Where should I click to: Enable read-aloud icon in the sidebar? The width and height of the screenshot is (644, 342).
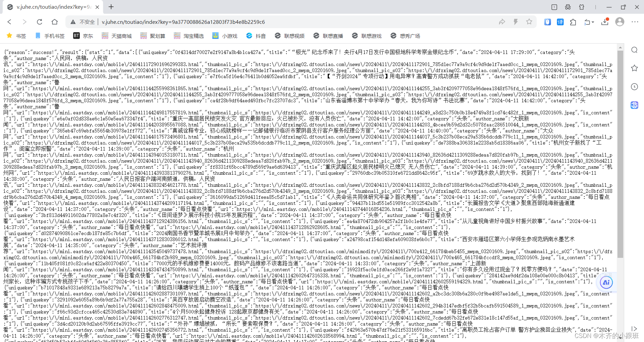pos(634,105)
